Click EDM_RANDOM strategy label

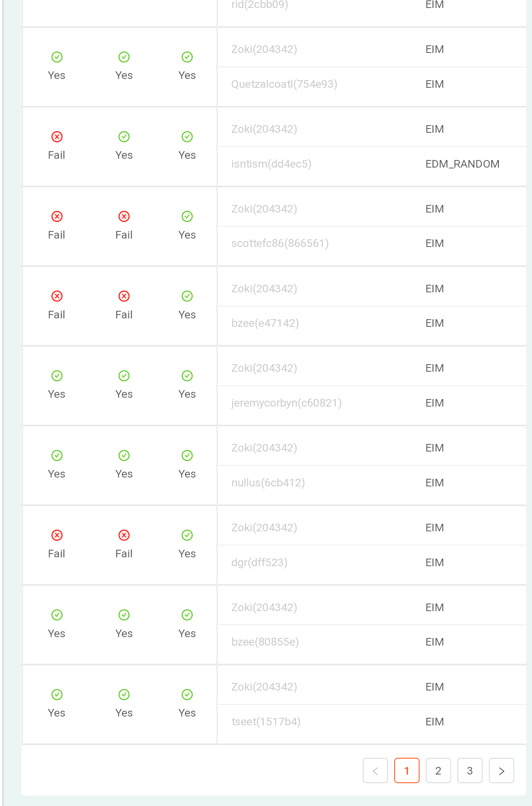click(x=462, y=164)
